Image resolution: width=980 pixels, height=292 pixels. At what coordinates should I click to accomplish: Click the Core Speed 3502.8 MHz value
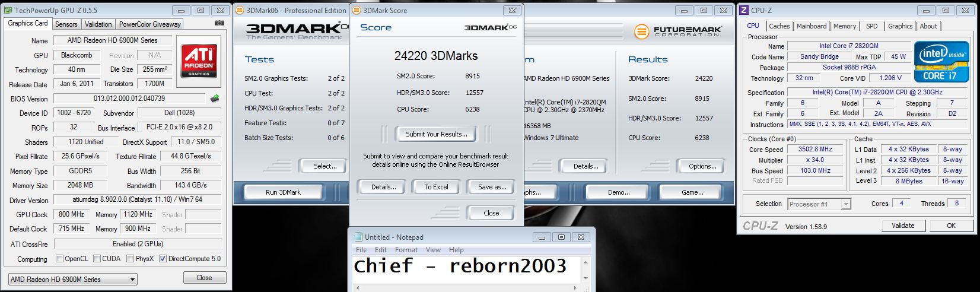click(815, 150)
